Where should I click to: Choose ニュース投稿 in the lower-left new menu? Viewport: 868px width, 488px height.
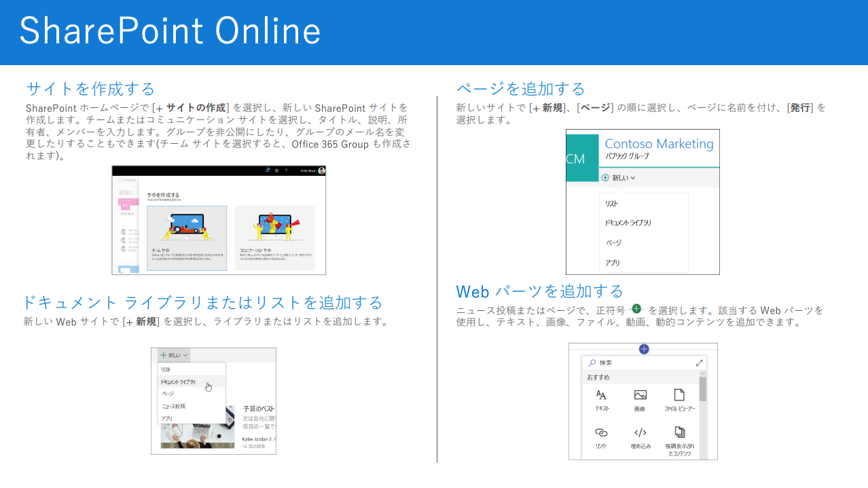173,406
